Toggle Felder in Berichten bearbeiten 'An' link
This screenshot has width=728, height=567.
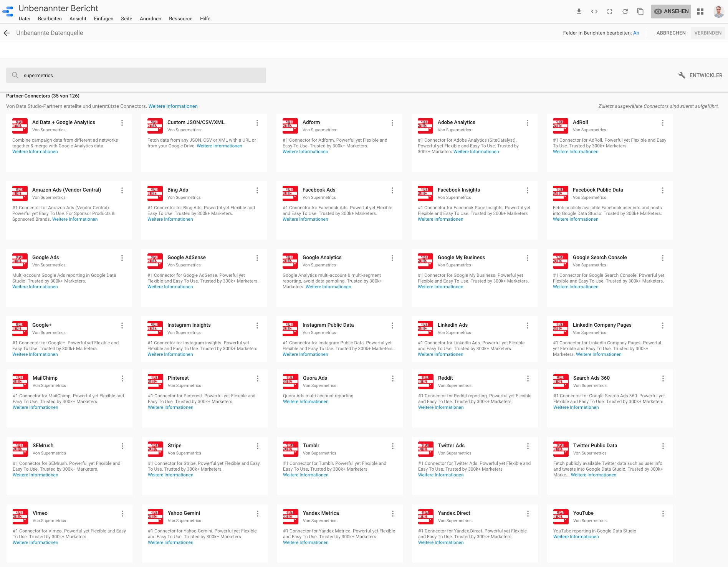[x=636, y=33]
